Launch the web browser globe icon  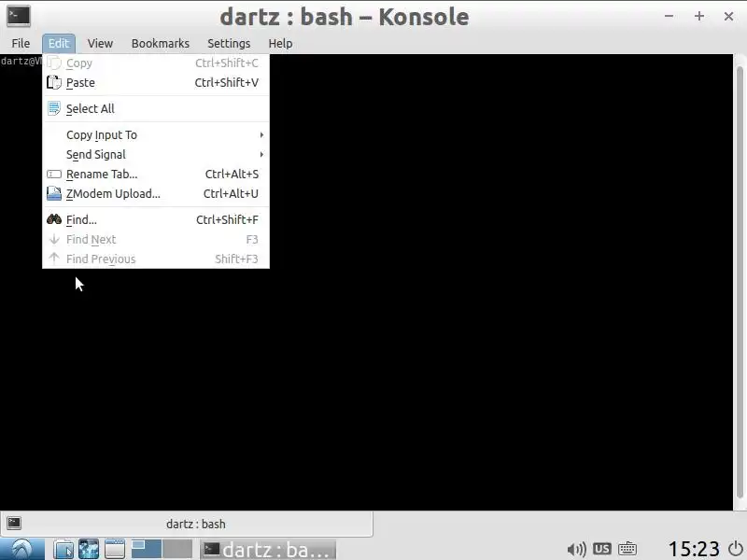click(89, 550)
